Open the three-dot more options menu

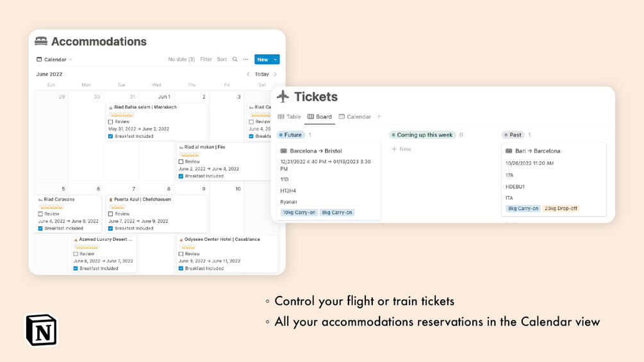pos(246,60)
